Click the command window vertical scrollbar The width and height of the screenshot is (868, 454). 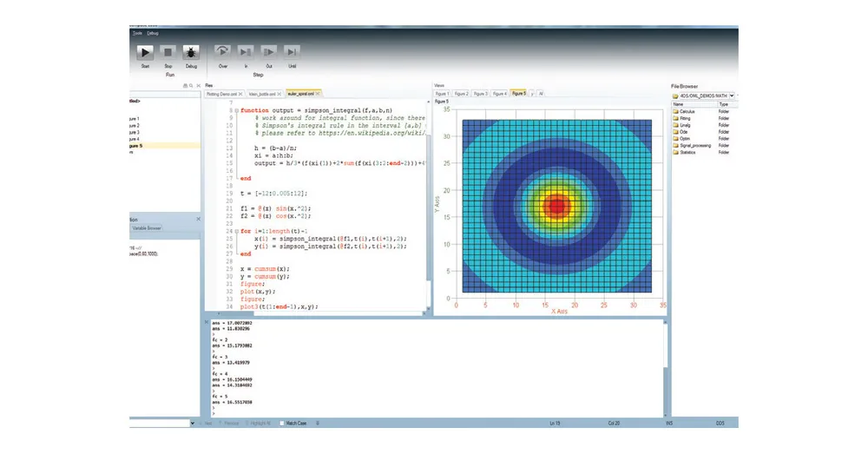(665, 366)
